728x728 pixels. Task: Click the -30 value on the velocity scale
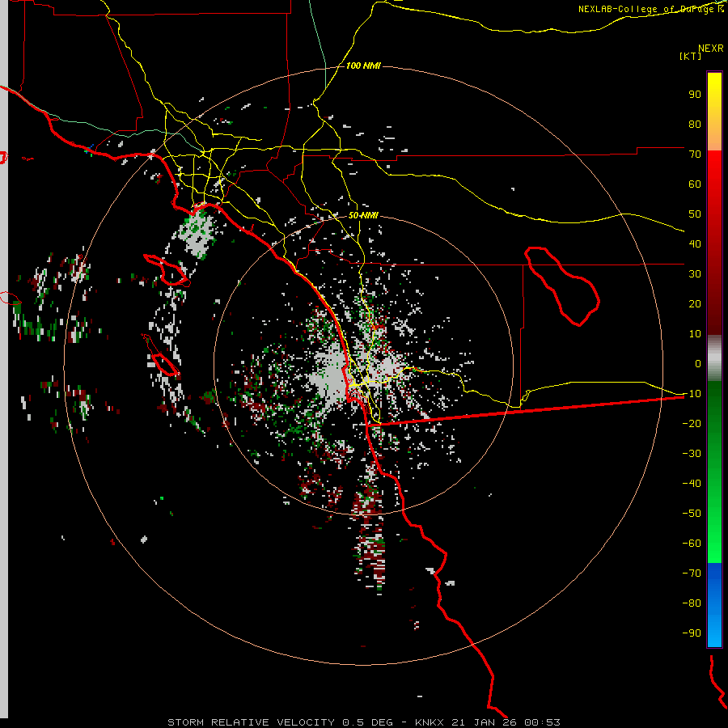(692, 454)
